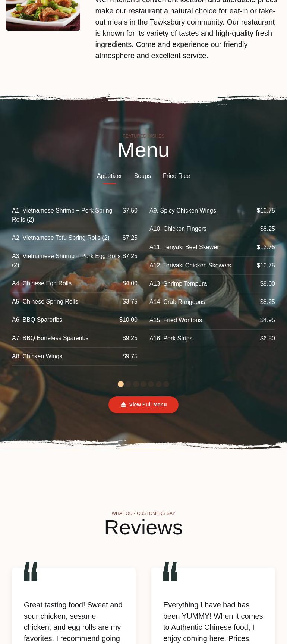Click the View Full Menu button
This screenshot has height=644, width=287.
pos(143,405)
